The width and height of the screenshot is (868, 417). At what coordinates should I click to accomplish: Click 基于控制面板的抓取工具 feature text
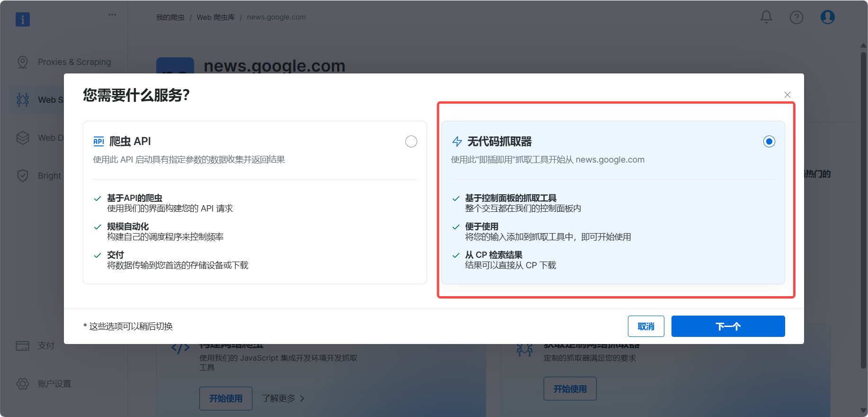pyautogui.click(x=510, y=198)
